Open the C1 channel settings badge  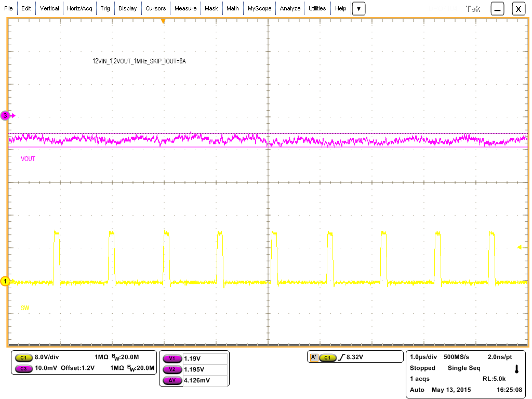pyautogui.click(x=23, y=357)
